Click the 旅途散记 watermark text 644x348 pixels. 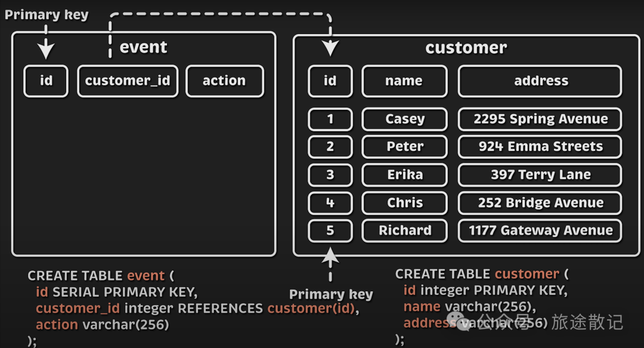point(587,323)
